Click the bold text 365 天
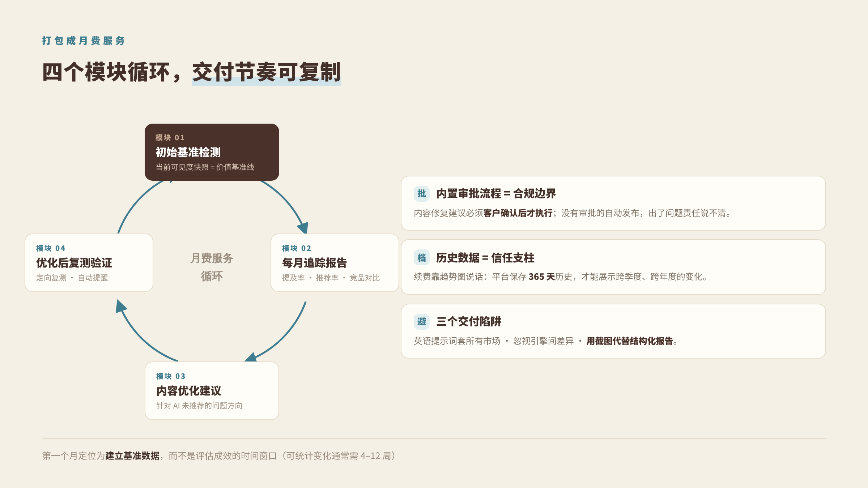 pos(542,277)
